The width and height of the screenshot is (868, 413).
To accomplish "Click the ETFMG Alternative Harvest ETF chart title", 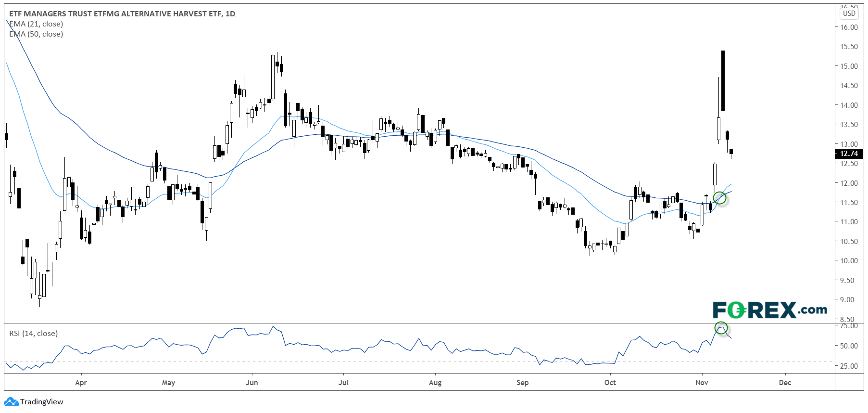I will (122, 13).
